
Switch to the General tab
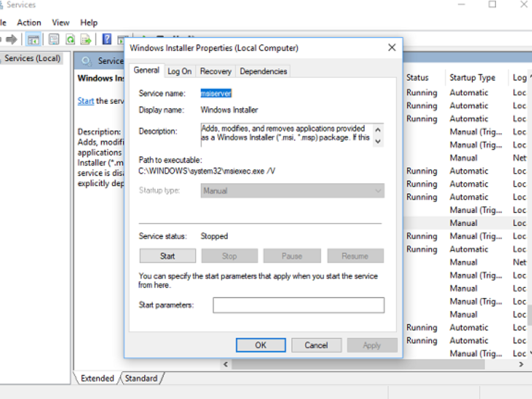coord(146,70)
